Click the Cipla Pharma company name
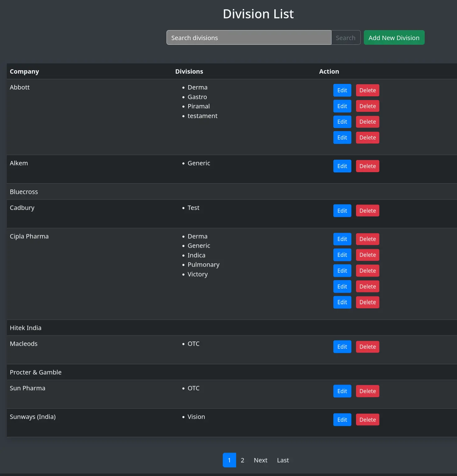 (x=29, y=236)
